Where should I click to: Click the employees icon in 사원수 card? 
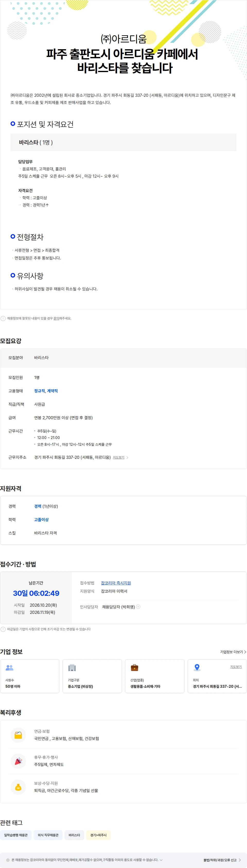click(x=10, y=667)
